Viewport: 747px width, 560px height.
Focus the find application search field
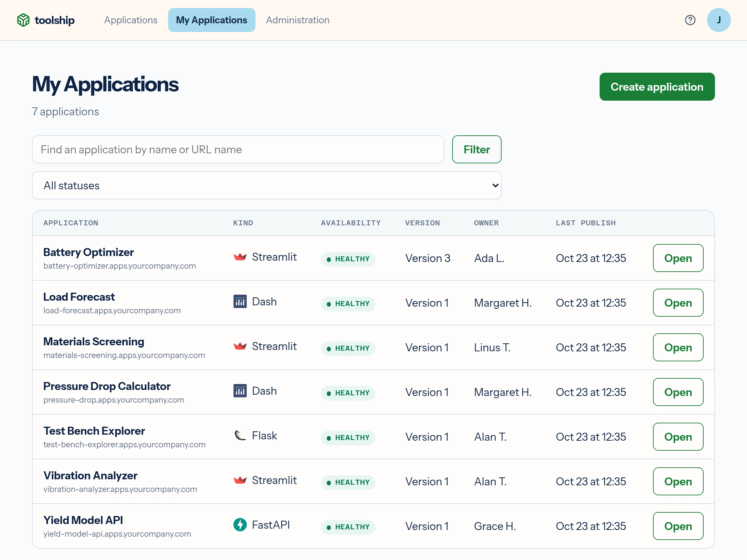click(x=238, y=150)
